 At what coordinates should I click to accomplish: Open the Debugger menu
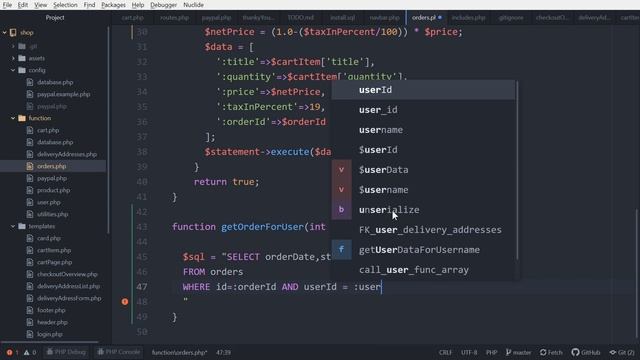click(x=163, y=5)
